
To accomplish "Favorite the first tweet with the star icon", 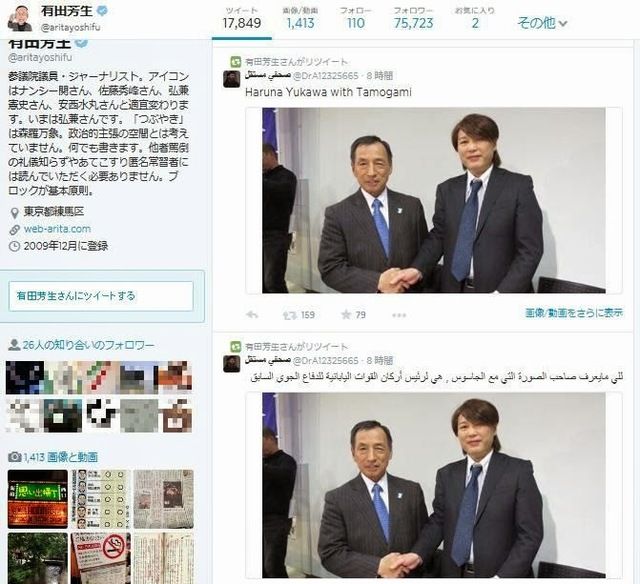I will pos(346,315).
